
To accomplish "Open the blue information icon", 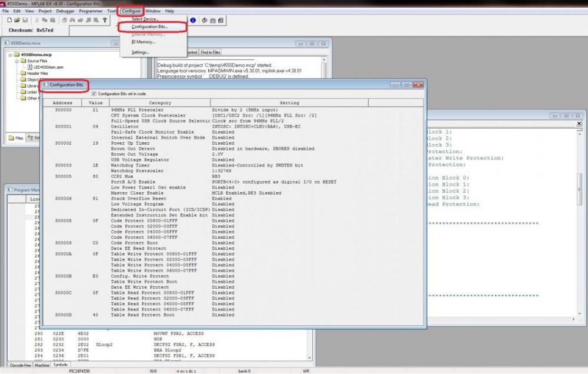I will 194,21.
